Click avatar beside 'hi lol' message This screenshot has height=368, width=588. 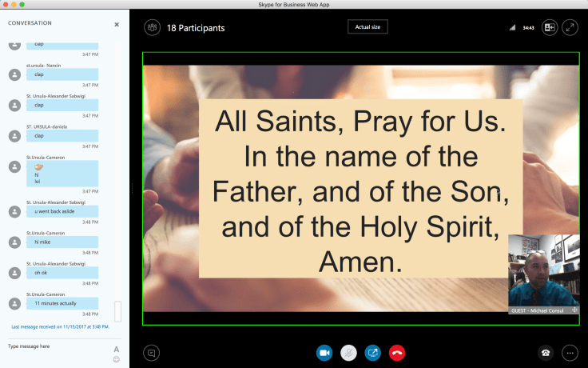[x=14, y=166]
